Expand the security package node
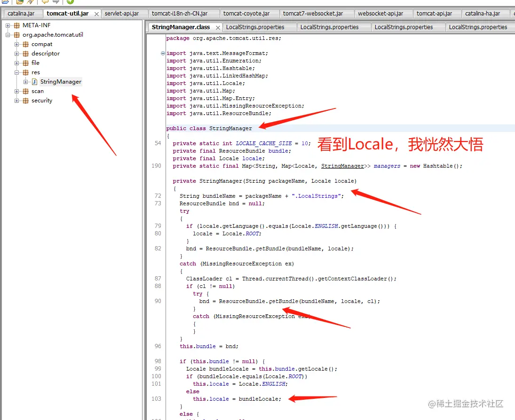Viewport: 515px width, 420px height. point(17,101)
